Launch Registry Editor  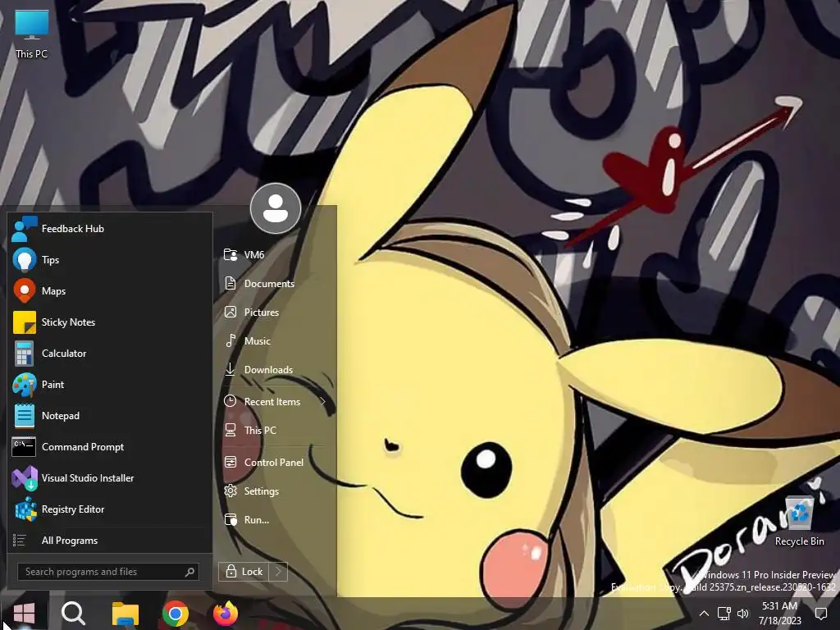[109, 509]
